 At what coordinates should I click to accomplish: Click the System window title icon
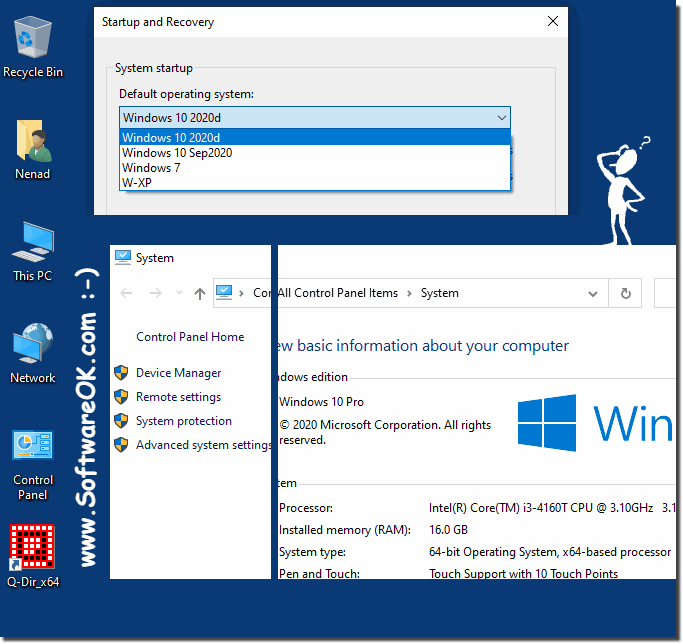tap(123, 258)
